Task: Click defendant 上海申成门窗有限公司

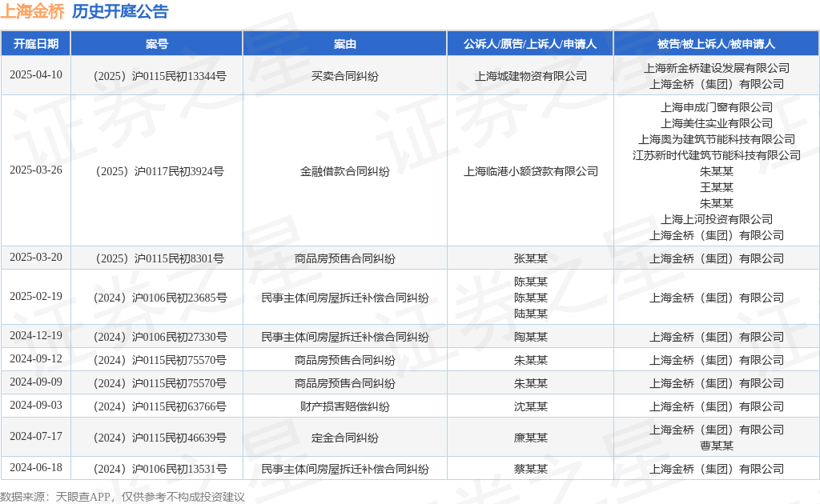Action: (717, 107)
